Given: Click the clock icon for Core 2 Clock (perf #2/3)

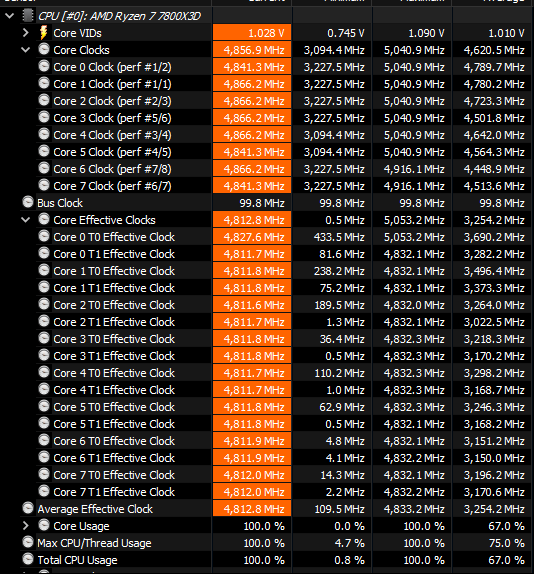Looking at the screenshot, I should [44, 100].
